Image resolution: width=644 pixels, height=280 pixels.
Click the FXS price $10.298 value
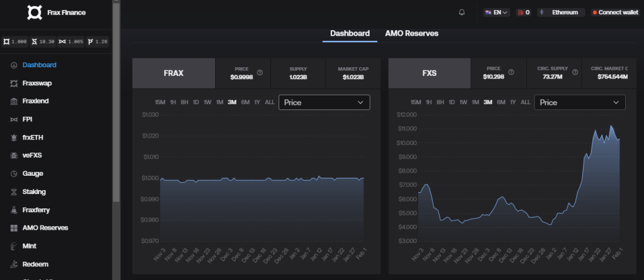[493, 76]
